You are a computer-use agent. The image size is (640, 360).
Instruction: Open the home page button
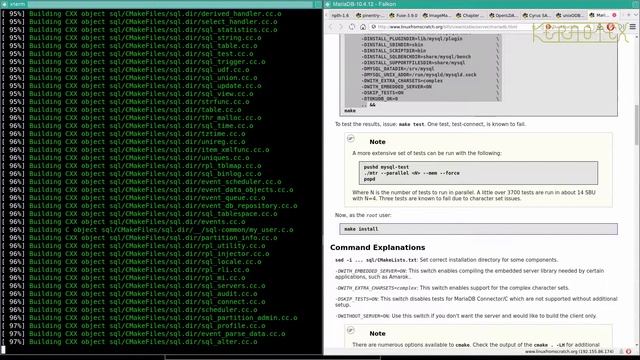[362, 27]
